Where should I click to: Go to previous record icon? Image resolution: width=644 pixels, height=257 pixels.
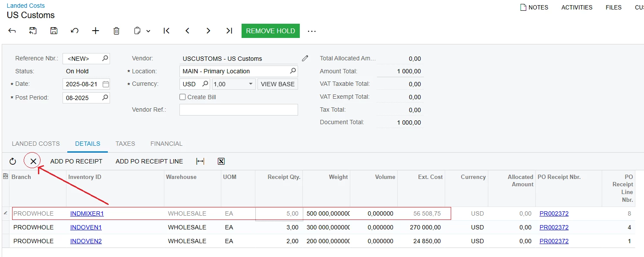188,31
